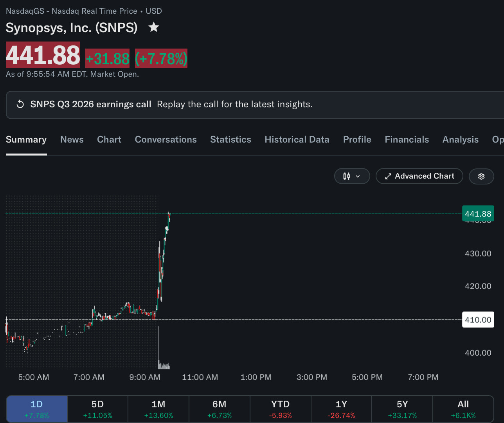Click the 441.88 current price marker

[x=478, y=213]
